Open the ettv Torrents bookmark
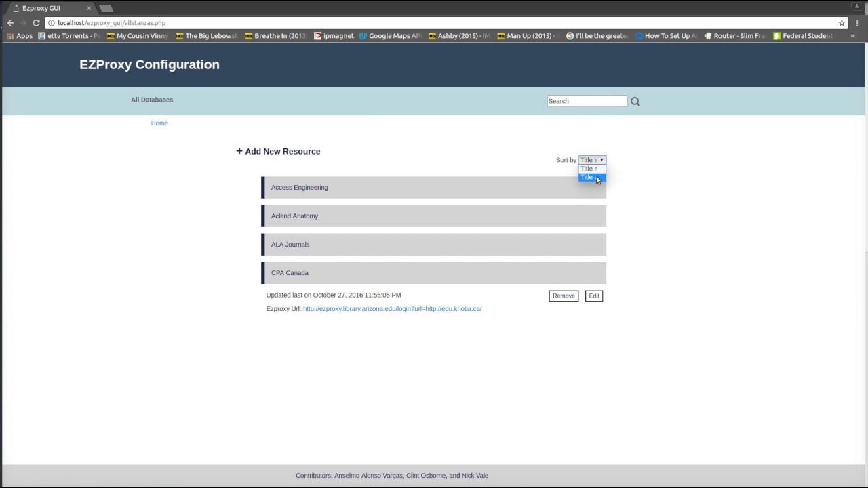This screenshot has width=868, height=488. point(69,36)
